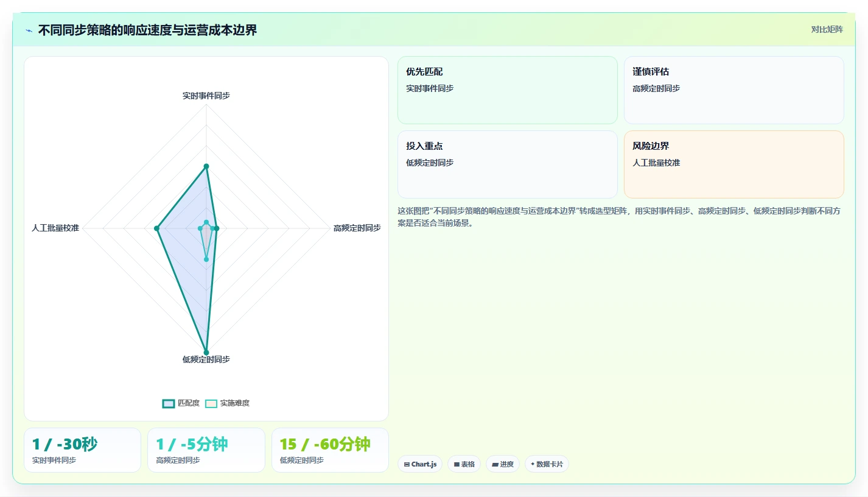The width and height of the screenshot is (868, 497).
Task: Select the 进度 tag chip
Action: pos(503,464)
